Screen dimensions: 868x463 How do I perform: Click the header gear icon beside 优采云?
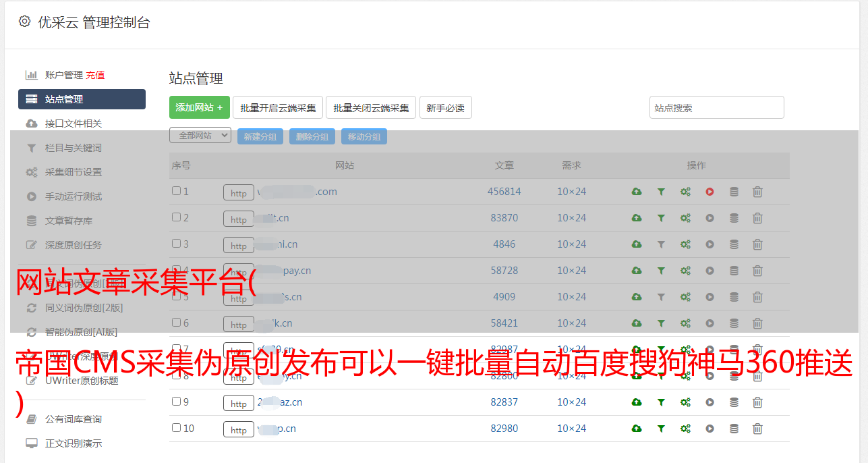(24, 22)
